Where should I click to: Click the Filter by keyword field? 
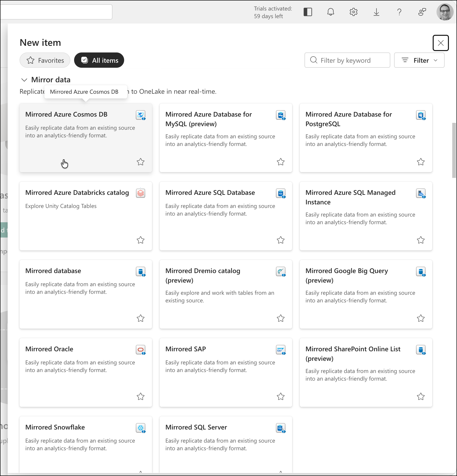(347, 60)
